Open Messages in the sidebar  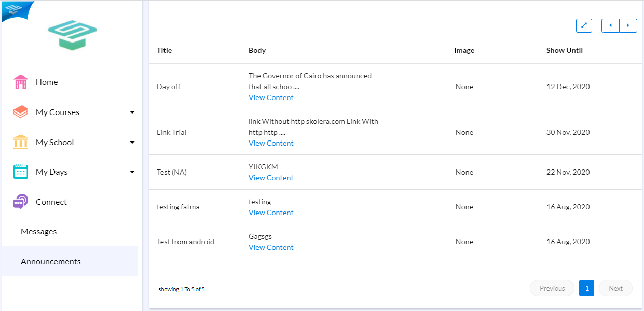pyautogui.click(x=39, y=232)
